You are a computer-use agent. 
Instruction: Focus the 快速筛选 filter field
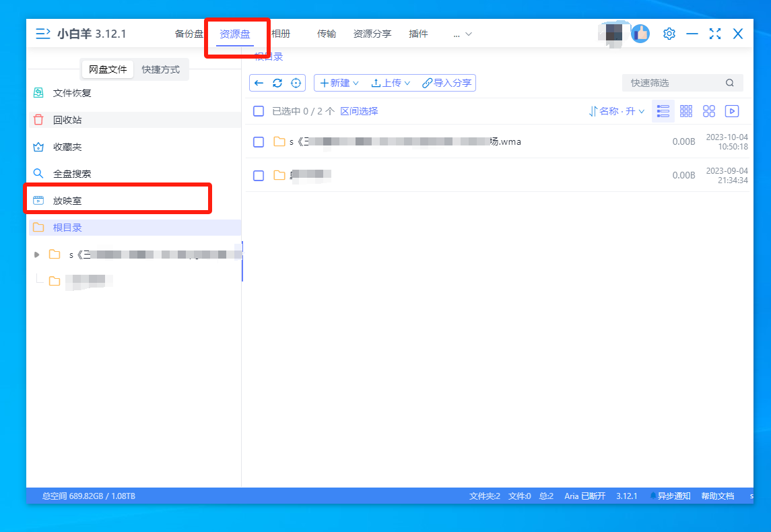[683, 83]
